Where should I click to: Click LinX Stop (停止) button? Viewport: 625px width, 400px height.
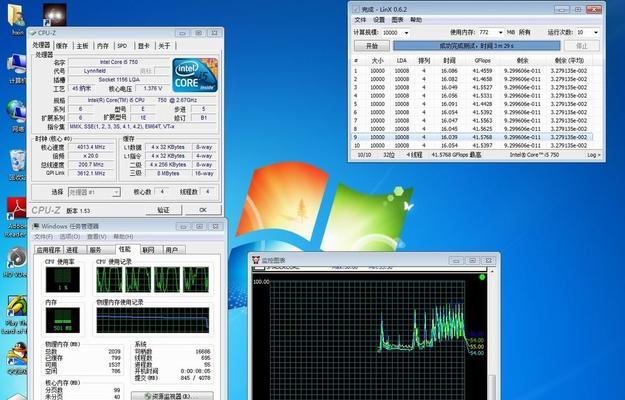coord(582,46)
